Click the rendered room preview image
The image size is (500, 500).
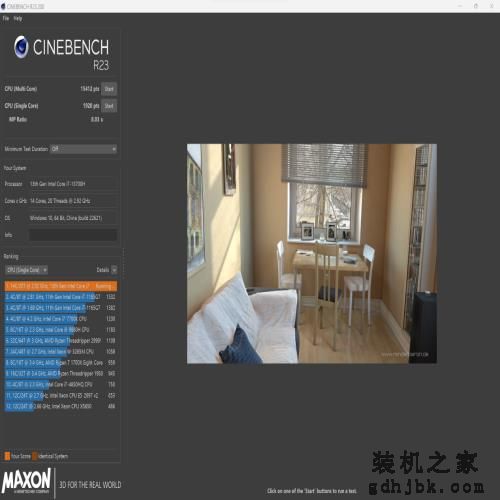click(312, 254)
